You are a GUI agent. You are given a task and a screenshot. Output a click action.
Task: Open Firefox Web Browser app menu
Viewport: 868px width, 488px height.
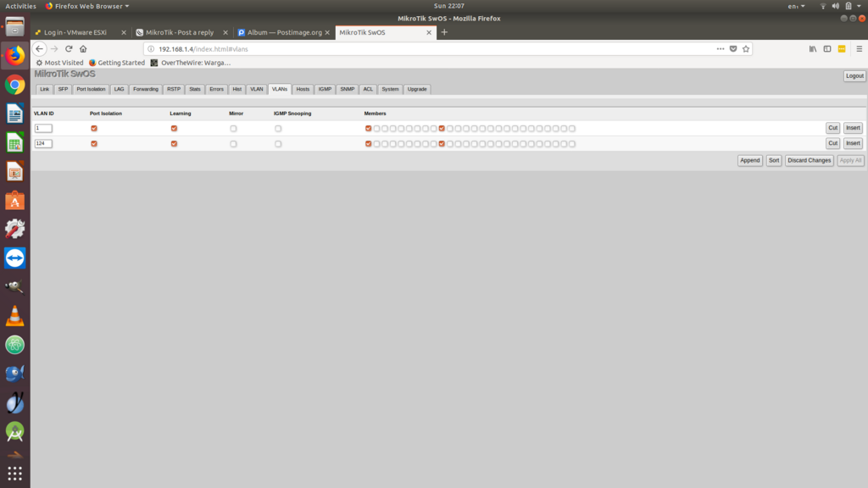[87, 6]
